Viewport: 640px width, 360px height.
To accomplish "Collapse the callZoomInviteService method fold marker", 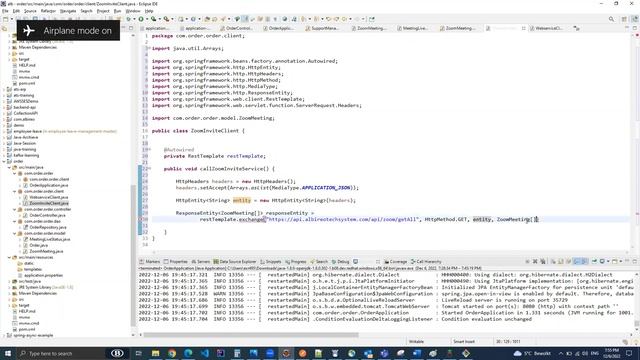I will [149, 169].
